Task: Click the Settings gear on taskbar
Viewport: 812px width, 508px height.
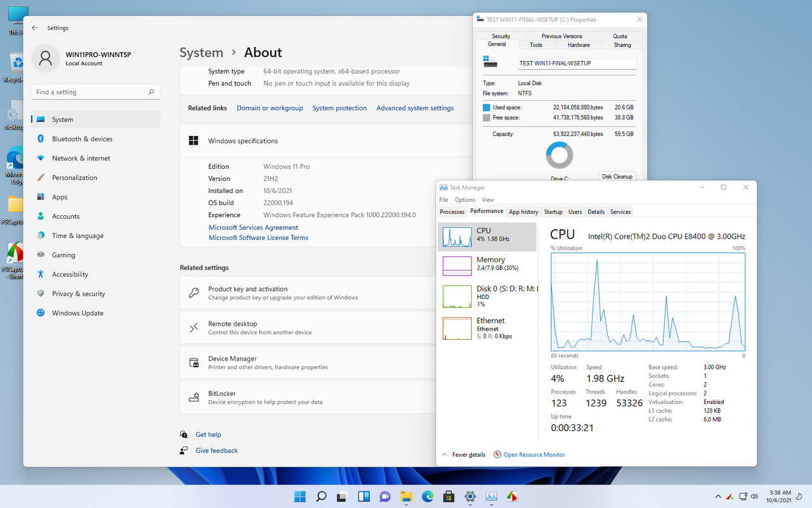Action: (x=470, y=496)
